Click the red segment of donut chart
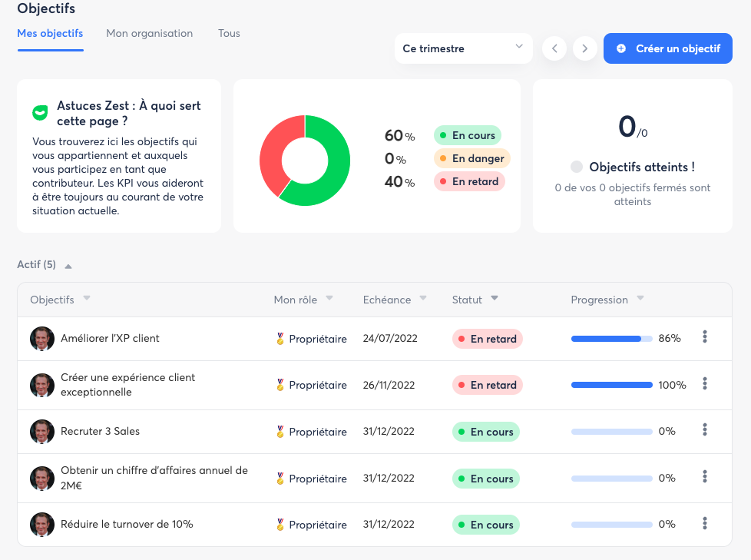751x560 pixels. [272, 150]
